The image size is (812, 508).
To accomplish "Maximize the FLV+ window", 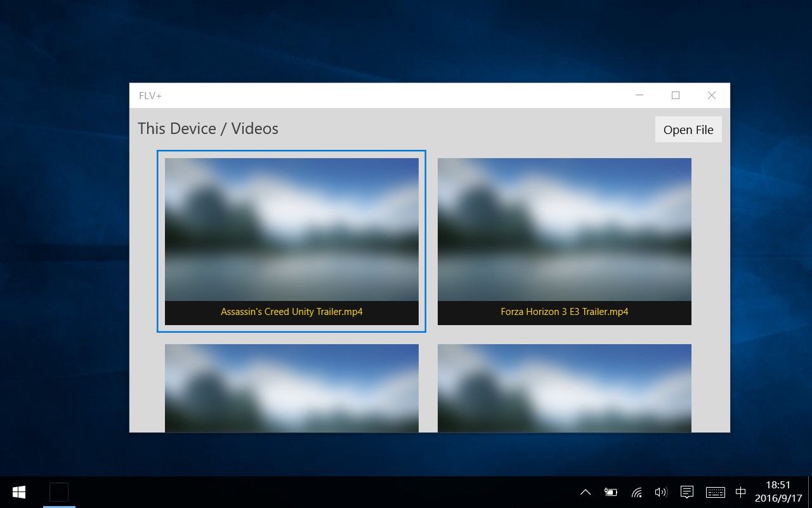I will click(x=676, y=95).
